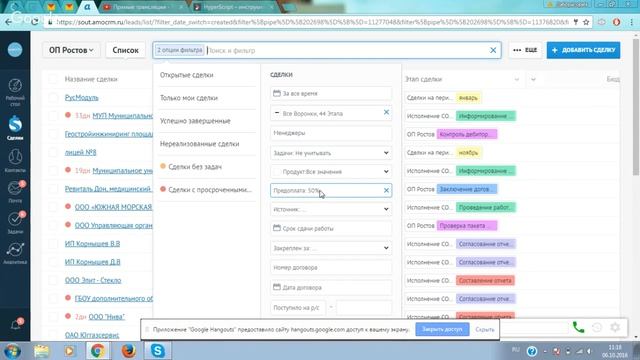The height and width of the screenshot is (360, 640).
Task: Open the Ещё more options button
Action: [525, 50]
